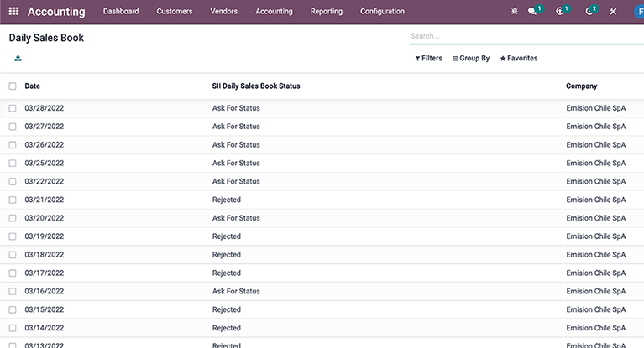Open the apps grid home menu
This screenshot has width=644, height=348.
[x=13, y=12]
